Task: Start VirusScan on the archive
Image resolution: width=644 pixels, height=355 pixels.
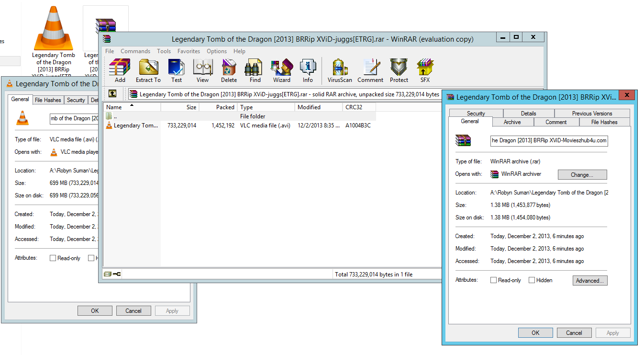Action: pos(340,70)
